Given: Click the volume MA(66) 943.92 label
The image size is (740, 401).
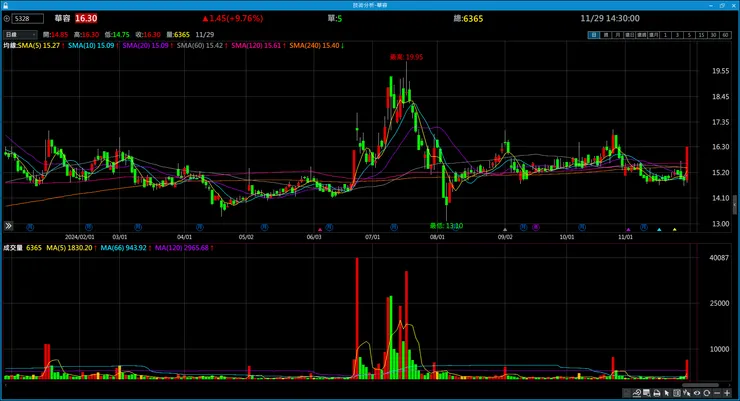Looking at the screenshot, I should point(126,248).
